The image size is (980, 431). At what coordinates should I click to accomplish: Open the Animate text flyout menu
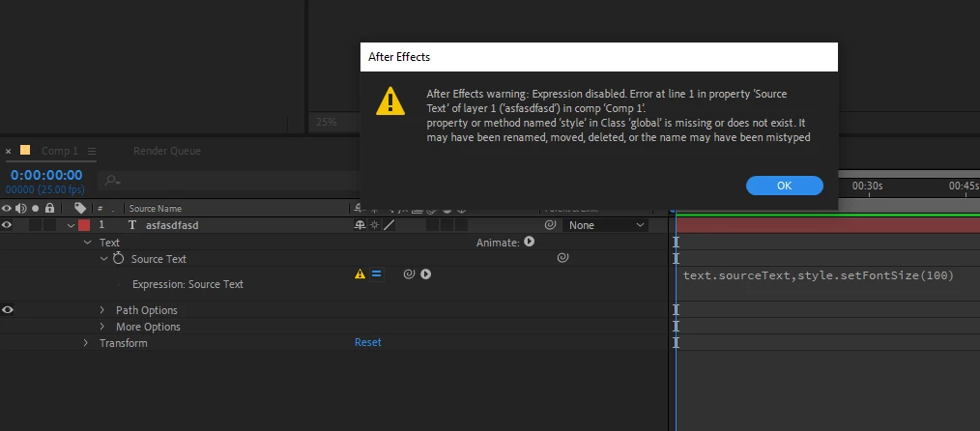(x=530, y=242)
